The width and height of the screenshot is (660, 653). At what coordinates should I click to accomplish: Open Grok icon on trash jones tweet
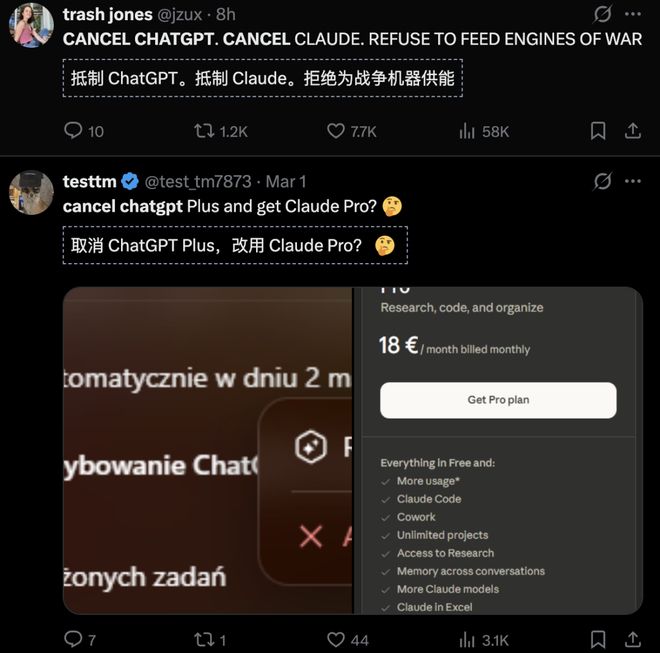[x=602, y=15]
